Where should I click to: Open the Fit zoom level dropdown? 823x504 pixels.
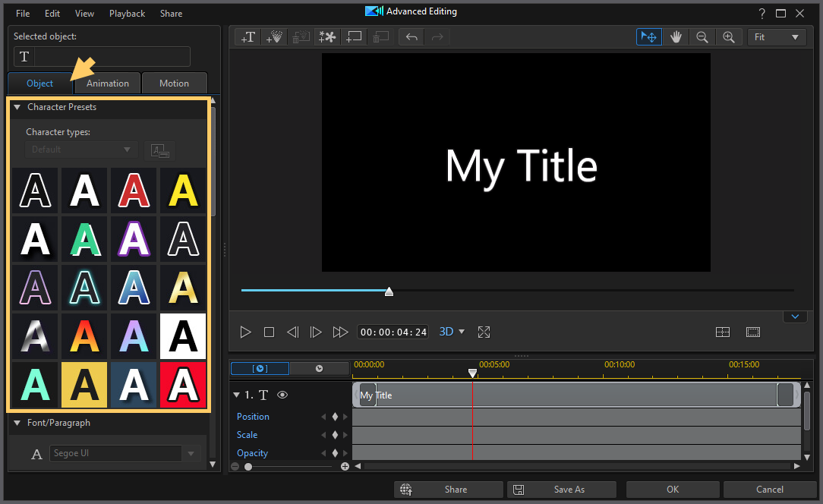(776, 36)
